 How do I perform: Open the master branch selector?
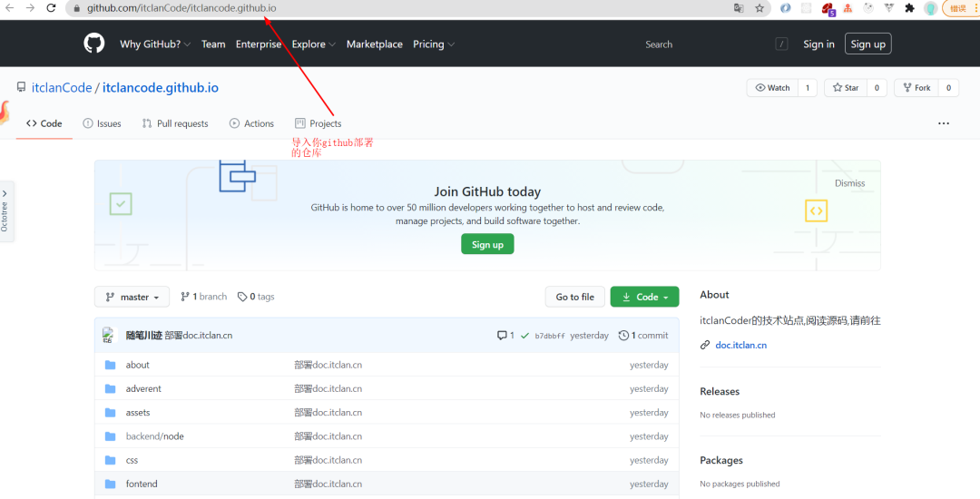pos(132,297)
